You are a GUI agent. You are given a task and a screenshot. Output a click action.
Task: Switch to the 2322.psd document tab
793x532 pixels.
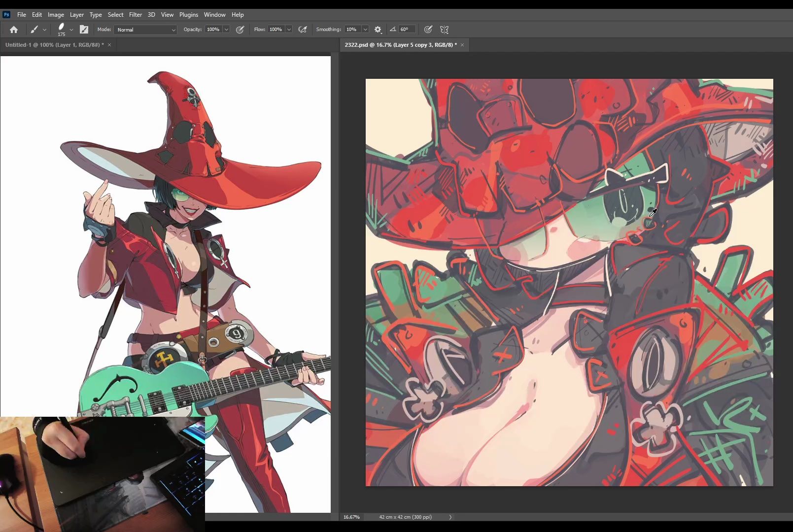pos(401,45)
